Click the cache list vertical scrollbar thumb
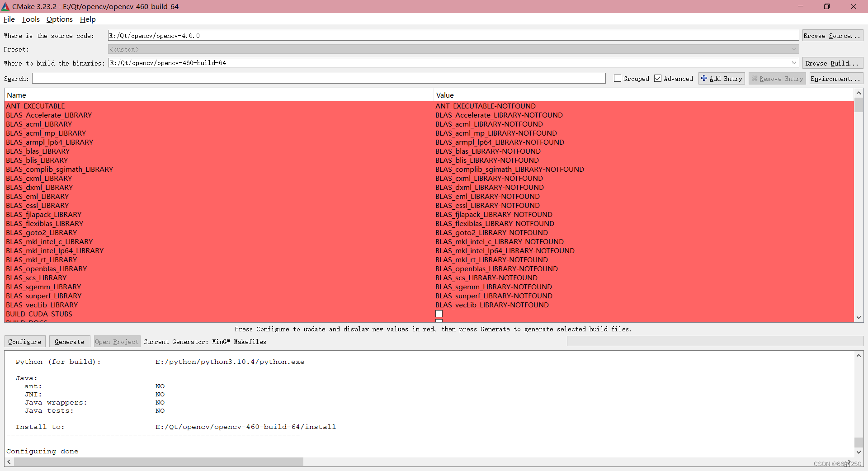The width and height of the screenshot is (868, 471). pyautogui.click(x=859, y=105)
